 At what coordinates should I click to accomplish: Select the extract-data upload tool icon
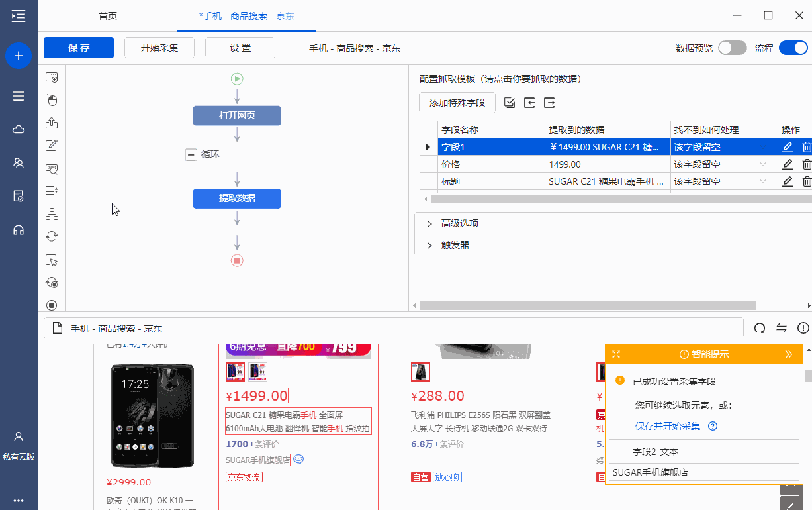pos(52,123)
